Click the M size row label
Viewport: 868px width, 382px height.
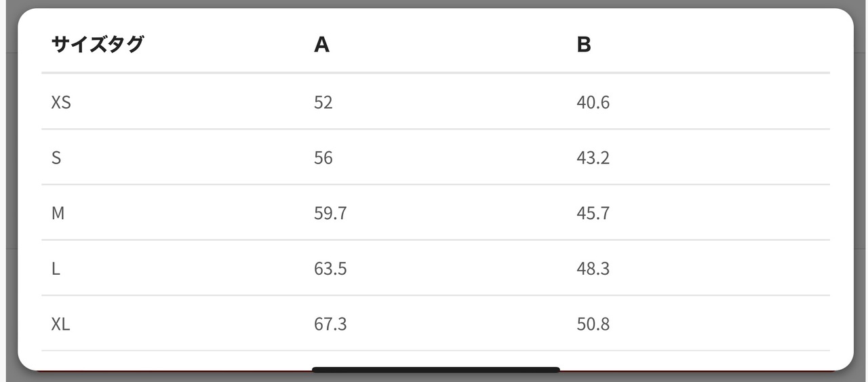[58, 213]
